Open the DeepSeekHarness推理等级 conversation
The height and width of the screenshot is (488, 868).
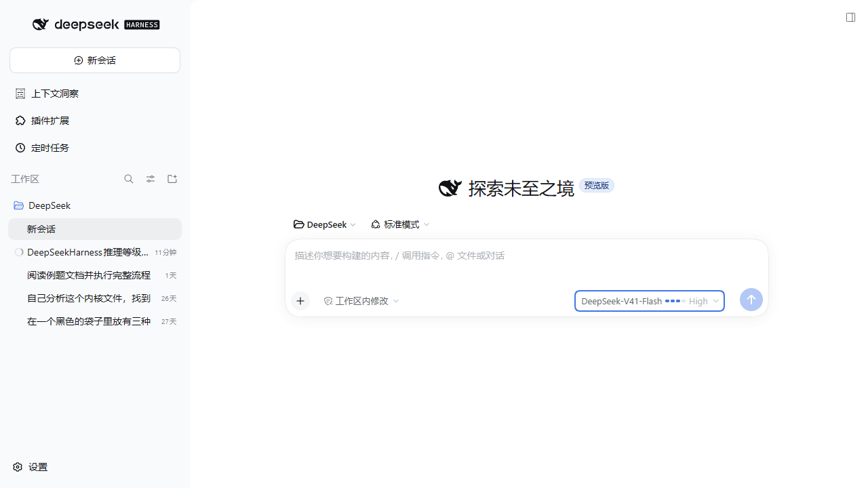[95, 252]
